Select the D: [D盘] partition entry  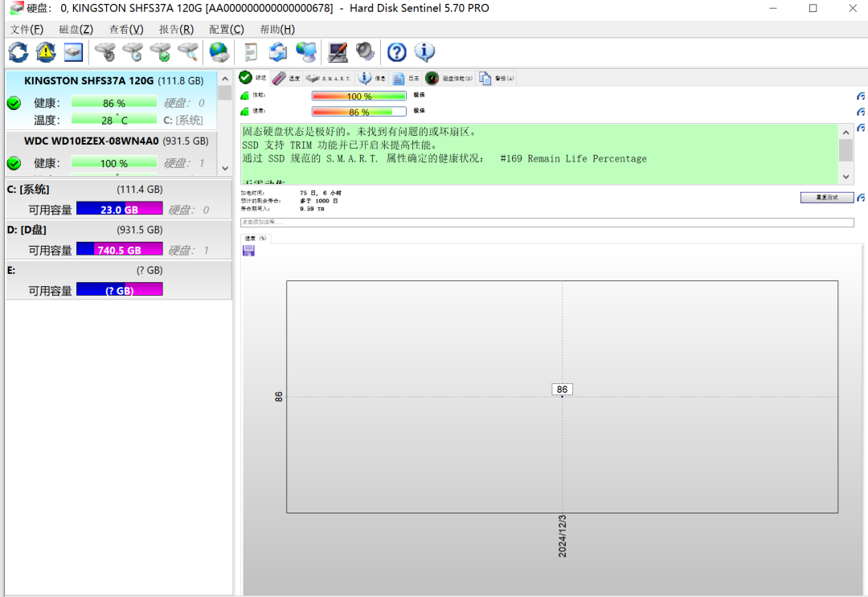point(118,239)
